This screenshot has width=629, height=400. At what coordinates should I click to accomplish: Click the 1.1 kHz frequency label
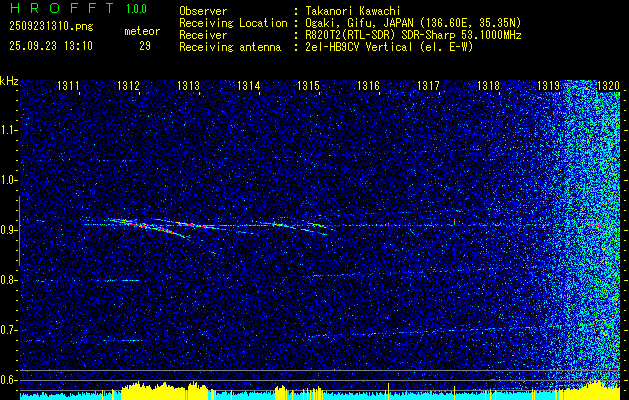[7, 130]
